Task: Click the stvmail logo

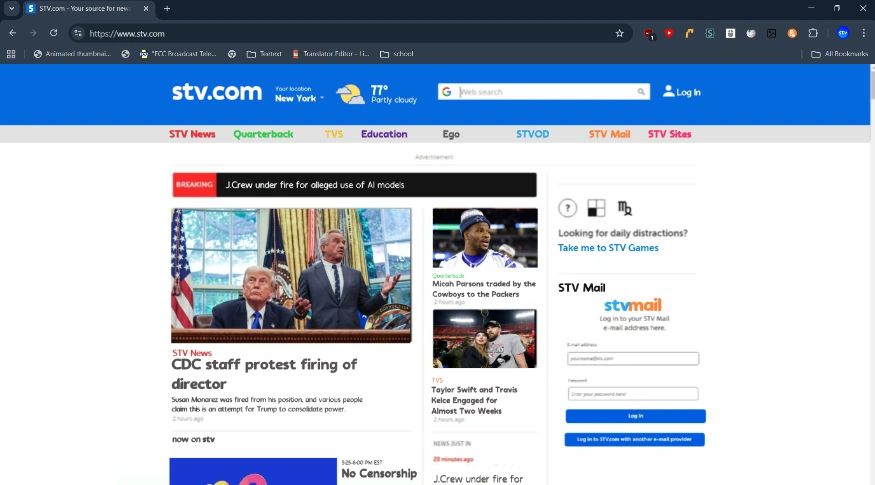Action: (x=633, y=305)
